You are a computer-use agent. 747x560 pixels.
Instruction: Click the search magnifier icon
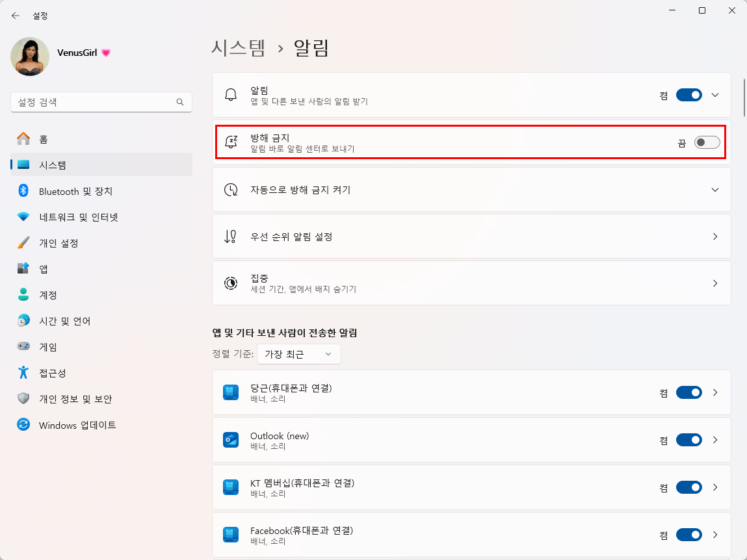(180, 102)
